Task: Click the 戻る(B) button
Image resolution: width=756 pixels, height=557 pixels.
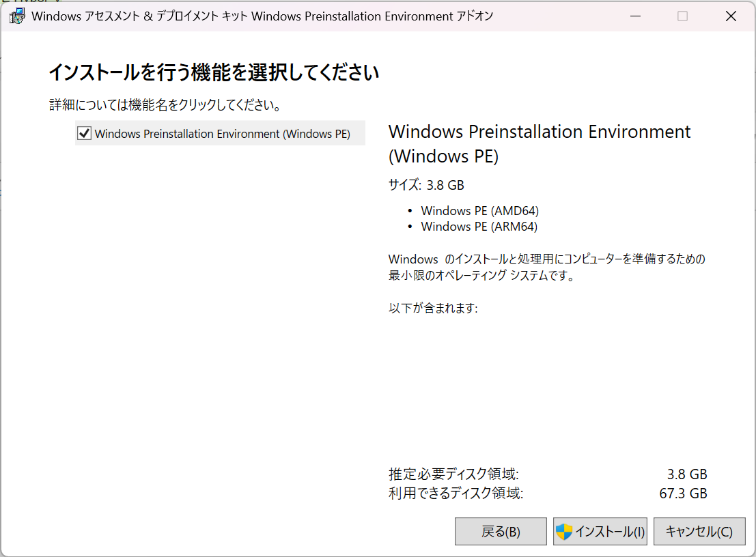Action: (501, 531)
